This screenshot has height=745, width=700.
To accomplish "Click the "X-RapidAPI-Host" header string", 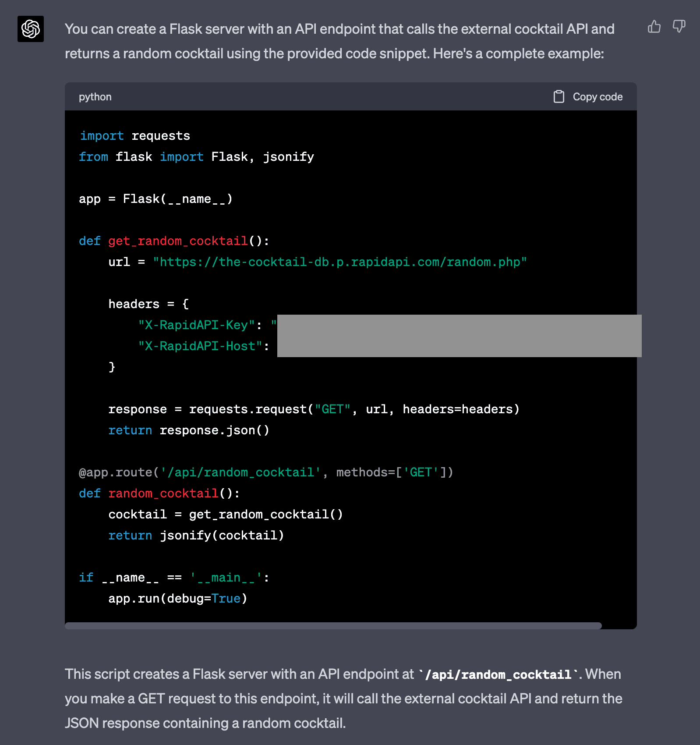I will 200,346.
